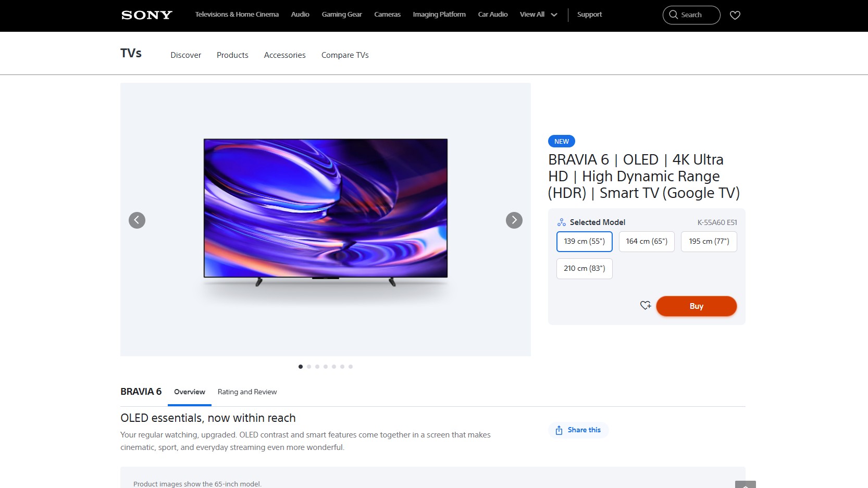Click the Search input field
This screenshot has width=868, height=488.
pos(691,15)
